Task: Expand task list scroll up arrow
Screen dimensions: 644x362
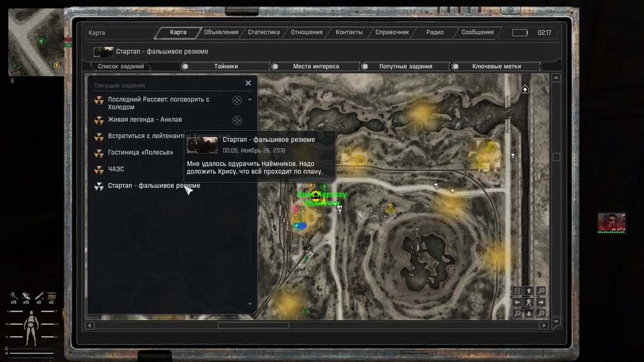Action: tap(250, 99)
